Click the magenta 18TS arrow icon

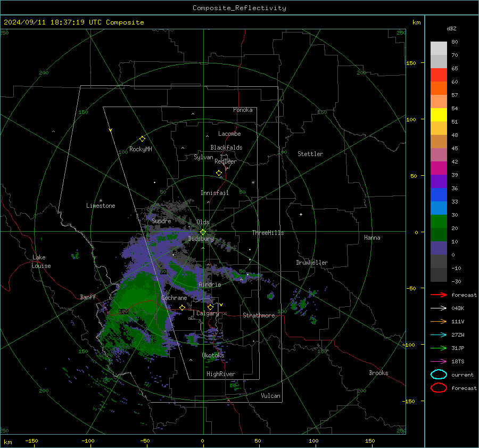click(x=439, y=361)
